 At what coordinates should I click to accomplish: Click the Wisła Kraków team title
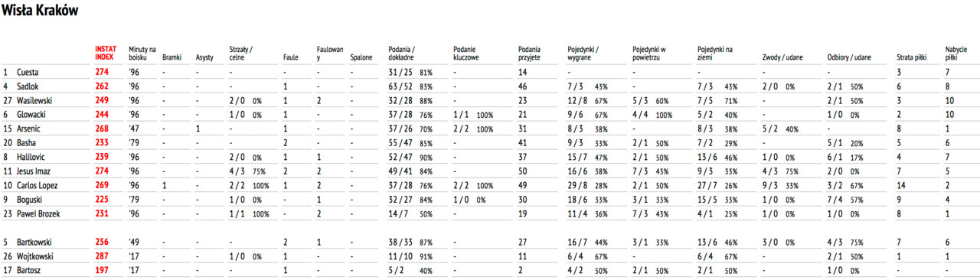click(40, 11)
